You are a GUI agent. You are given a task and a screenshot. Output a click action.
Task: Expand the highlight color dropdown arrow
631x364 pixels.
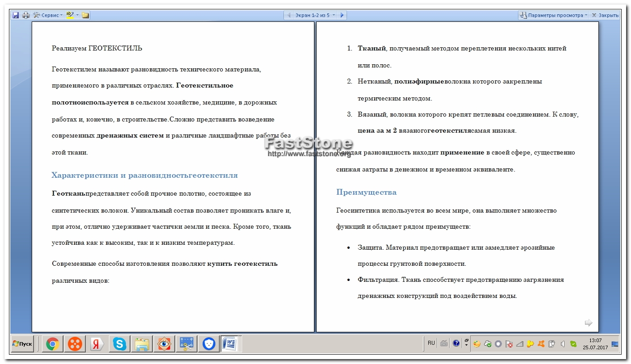point(77,15)
